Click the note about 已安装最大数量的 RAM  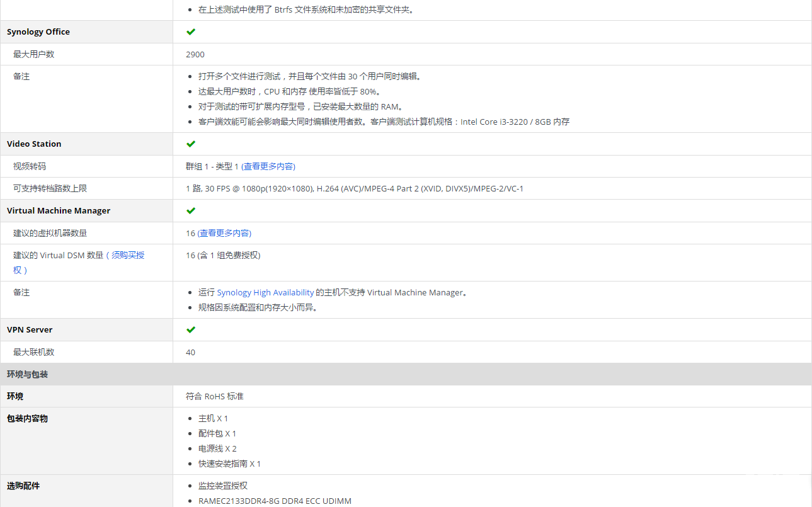click(x=301, y=106)
